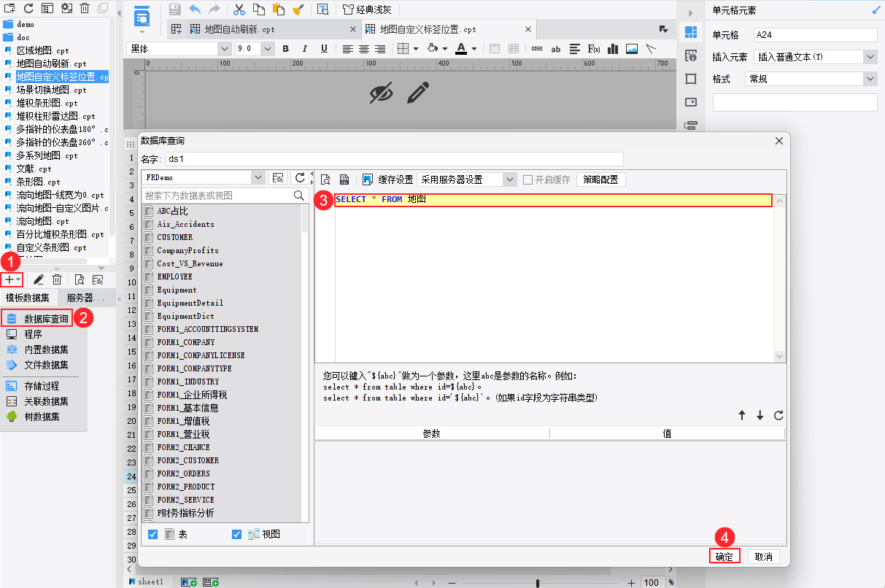Click the format painter brush icon
The height and width of the screenshot is (588, 885).
298,9
